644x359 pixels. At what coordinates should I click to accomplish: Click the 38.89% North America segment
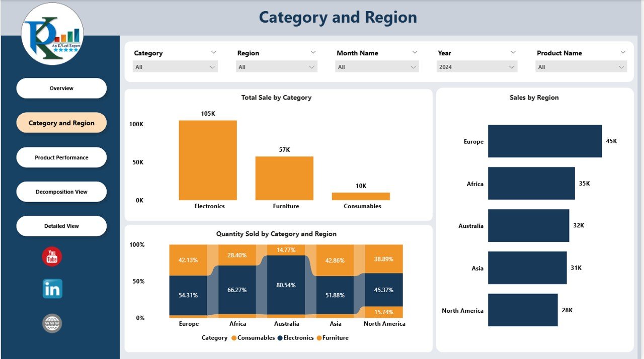[x=384, y=259]
